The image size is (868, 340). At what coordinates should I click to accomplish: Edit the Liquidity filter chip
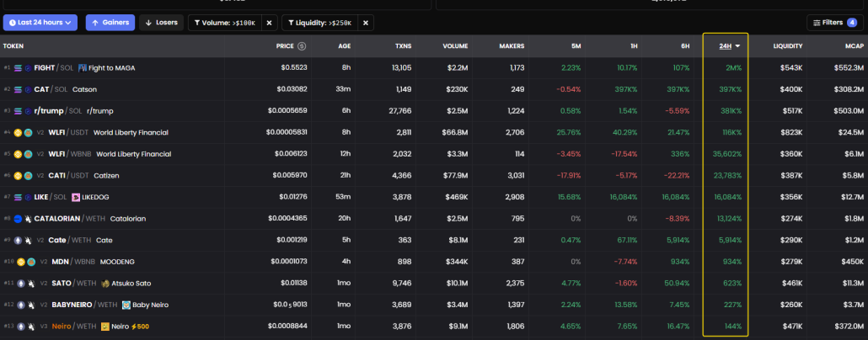[x=321, y=23]
